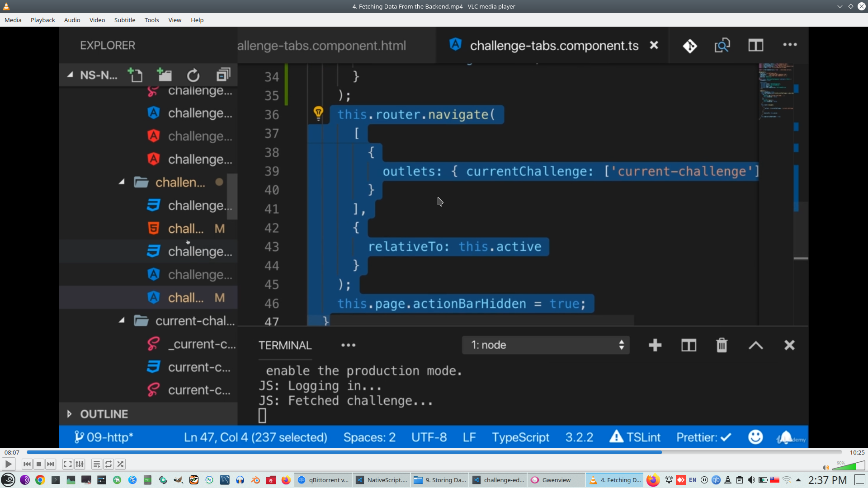Open Firefox from the taskbar launcher
The height and width of the screenshot is (488, 868).
tap(286, 480)
